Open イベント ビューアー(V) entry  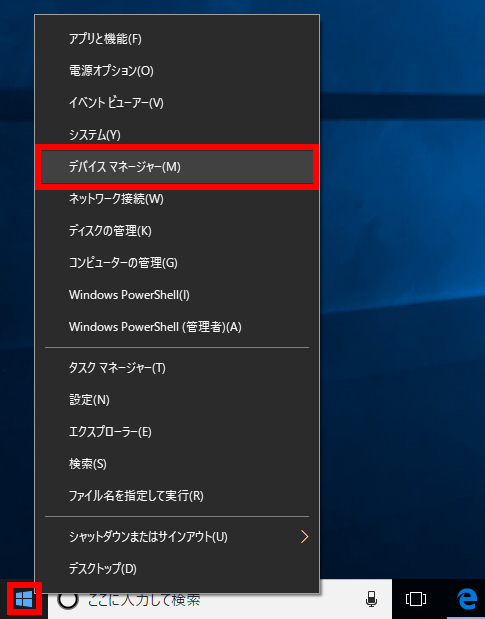coord(177,103)
